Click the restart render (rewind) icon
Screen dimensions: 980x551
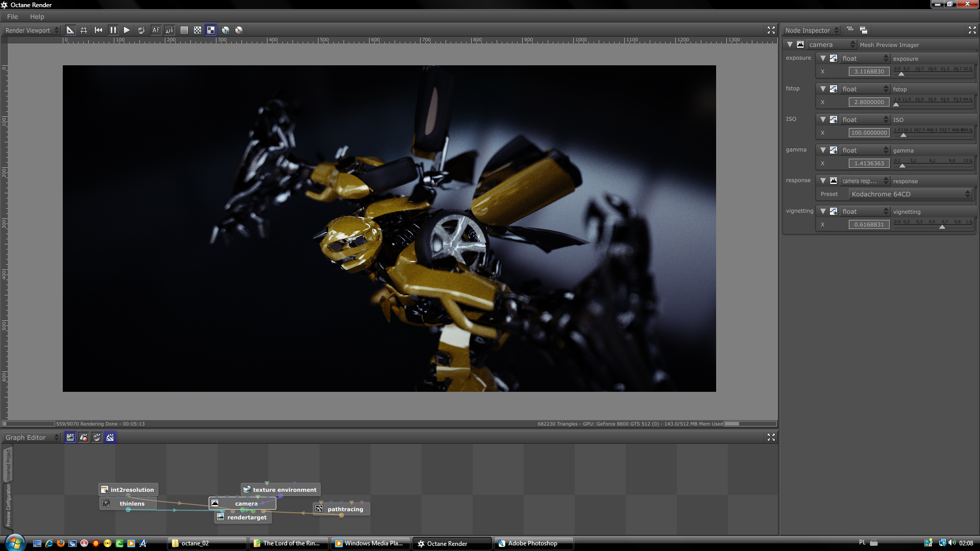click(x=99, y=30)
